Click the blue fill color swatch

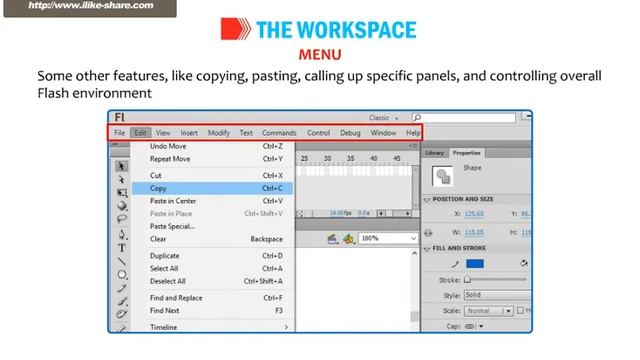(475, 264)
